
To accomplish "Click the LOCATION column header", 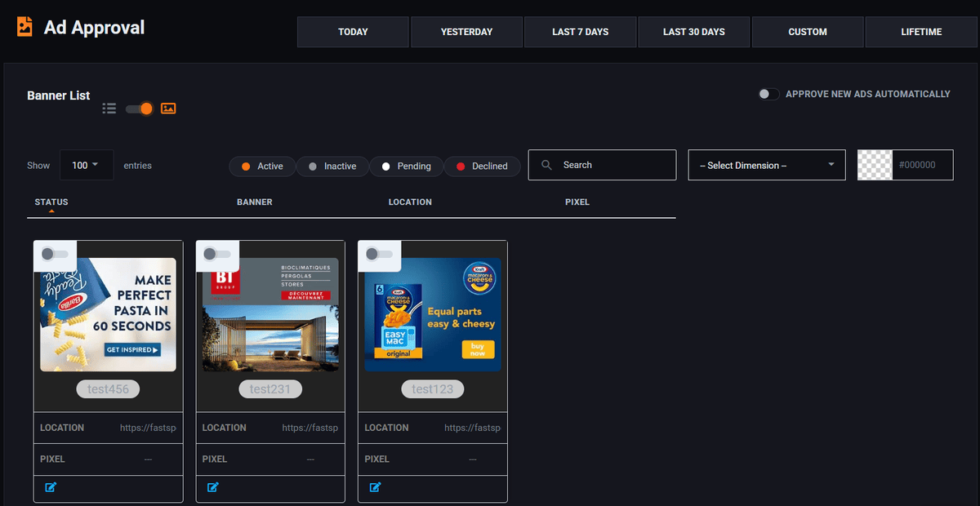I will (x=410, y=202).
